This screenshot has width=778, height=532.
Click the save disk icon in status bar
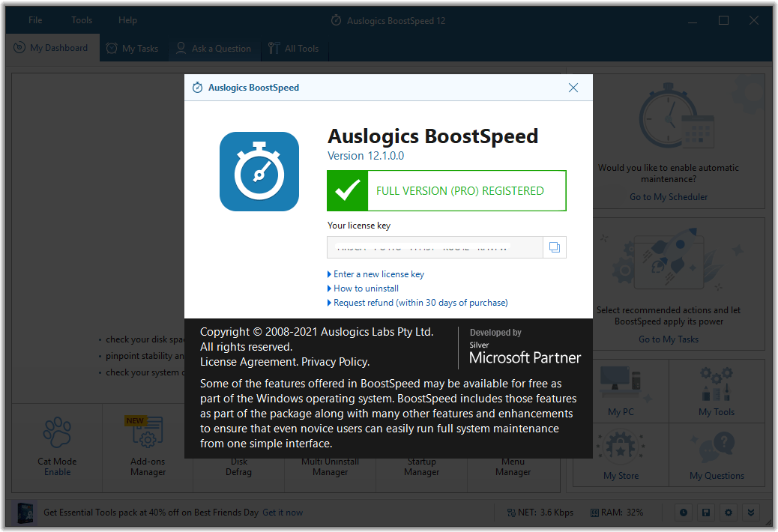point(705,513)
